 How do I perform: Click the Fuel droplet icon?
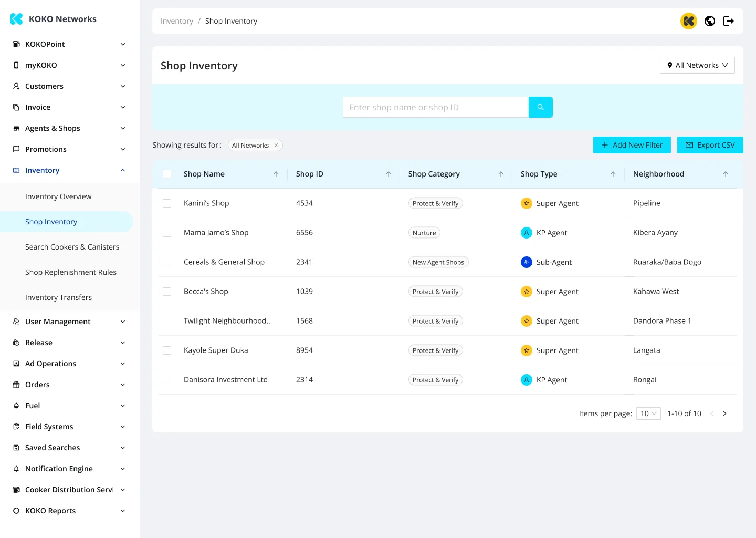[x=16, y=406]
